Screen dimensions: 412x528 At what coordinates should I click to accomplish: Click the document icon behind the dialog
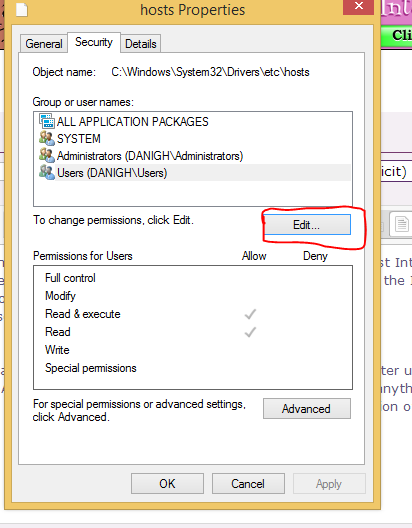click(402, 224)
